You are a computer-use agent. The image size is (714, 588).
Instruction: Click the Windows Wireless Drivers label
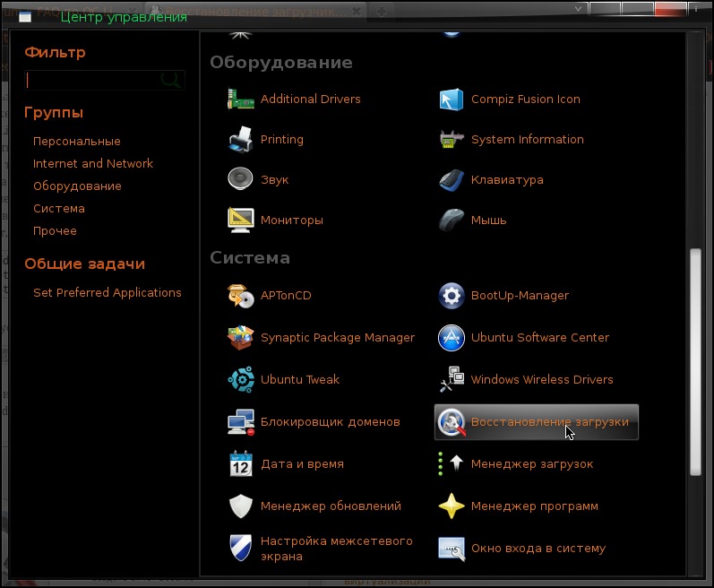click(x=542, y=379)
